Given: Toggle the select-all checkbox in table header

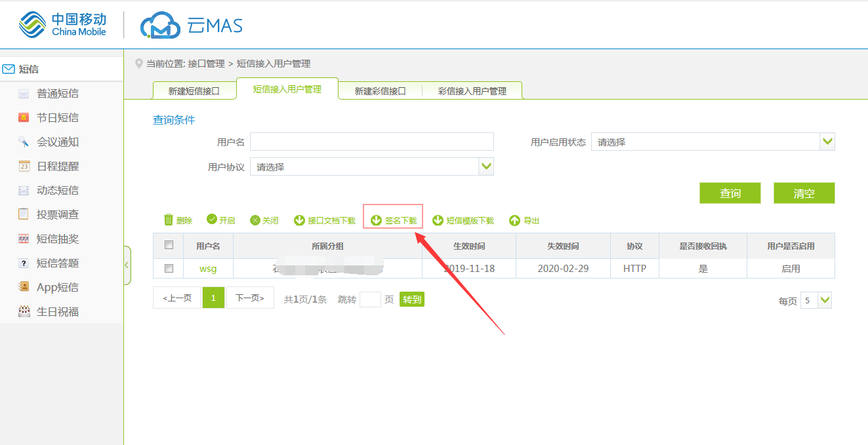Looking at the screenshot, I should click(x=169, y=245).
